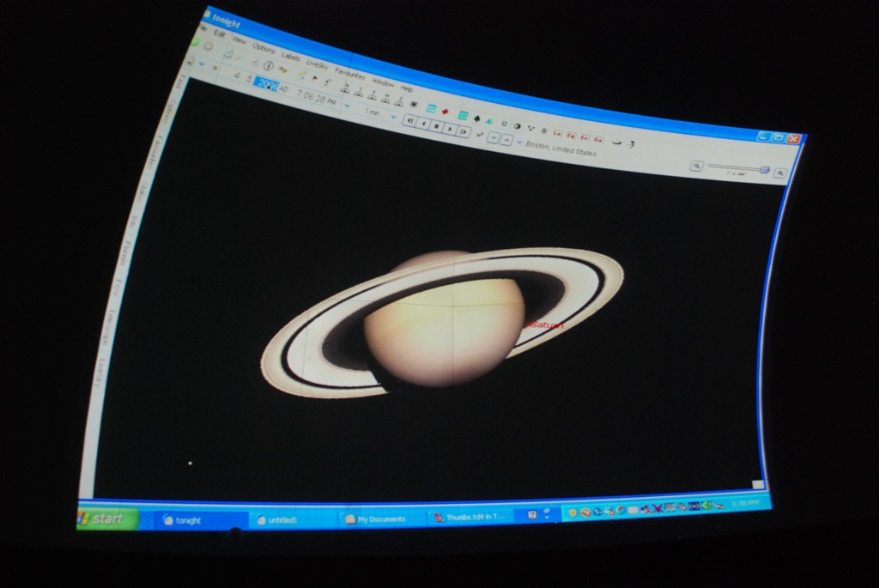Switch to My Documents in taskbar
Viewport: 879px width, 588px height.
click(x=375, y=518)
